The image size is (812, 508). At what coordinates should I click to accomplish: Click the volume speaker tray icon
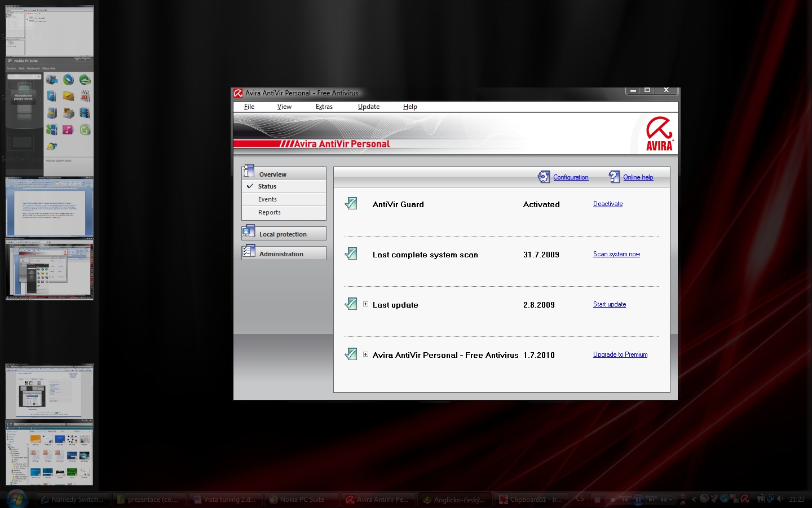pyautogui.click(x=781, y=498)
